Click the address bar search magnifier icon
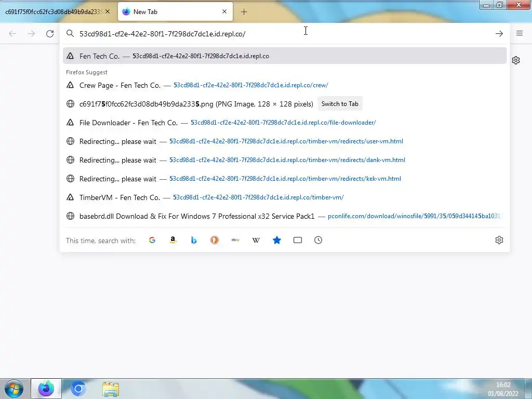The width and height of the screenshot is (532, 399). click(x=70, y=33)
